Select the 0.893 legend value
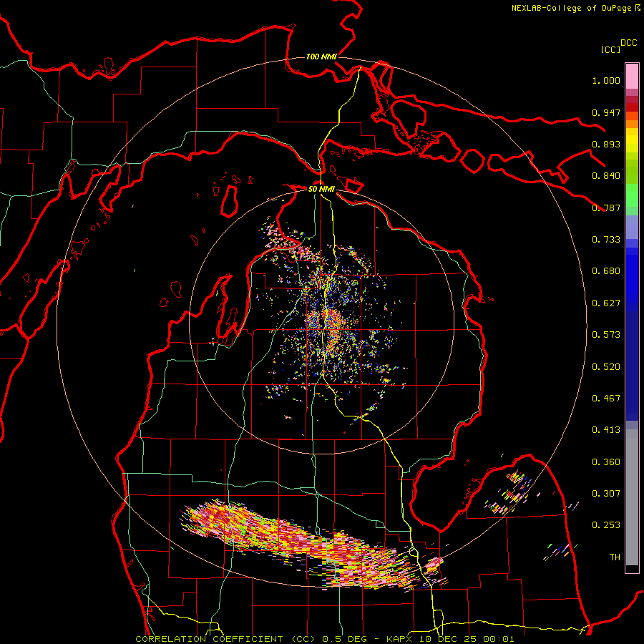Image resolution: width=644 pixels, height=644 pixels. (606, 144)
